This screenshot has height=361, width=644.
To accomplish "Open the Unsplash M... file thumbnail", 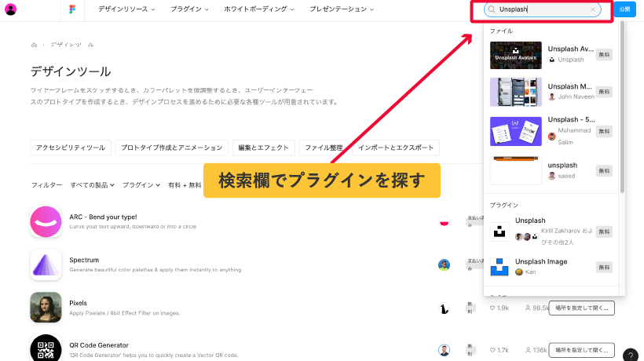I will click(516, 93).
